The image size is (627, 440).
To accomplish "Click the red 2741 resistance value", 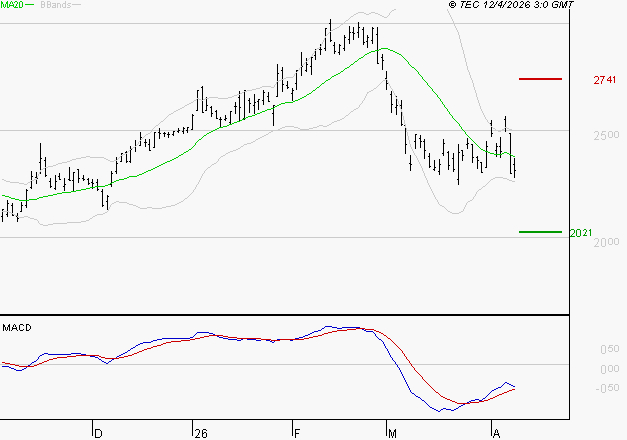I will (605, 80).
